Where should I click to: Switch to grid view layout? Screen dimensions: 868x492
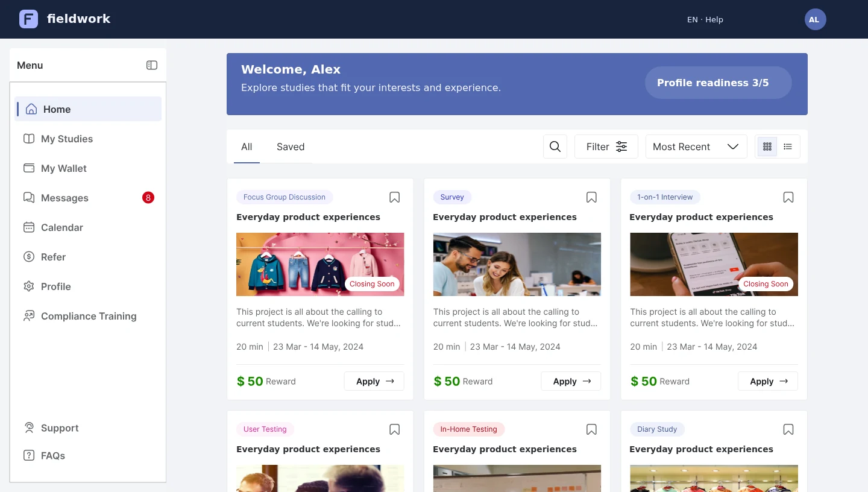coord(767,147)
